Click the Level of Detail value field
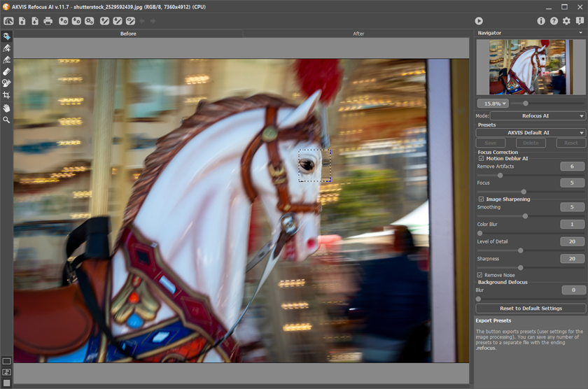The image size is (588, 389). [x=572, y=241]
